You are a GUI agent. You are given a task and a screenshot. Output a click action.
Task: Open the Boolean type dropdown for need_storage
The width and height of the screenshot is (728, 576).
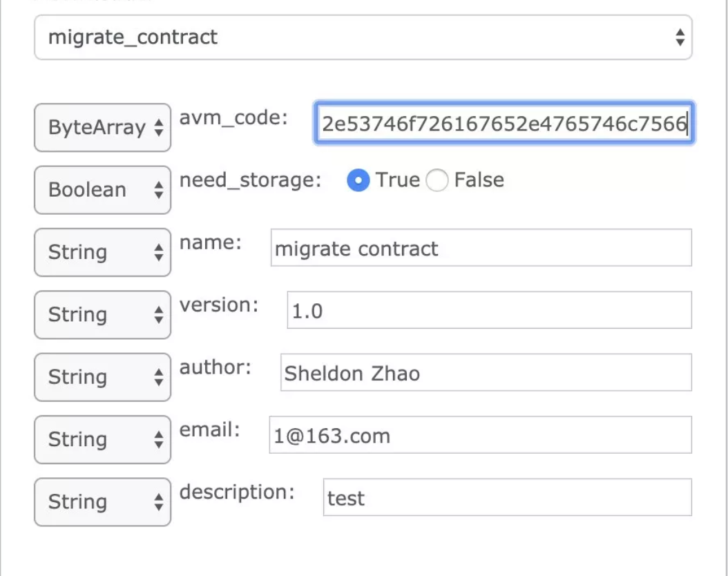click(102, 190)
